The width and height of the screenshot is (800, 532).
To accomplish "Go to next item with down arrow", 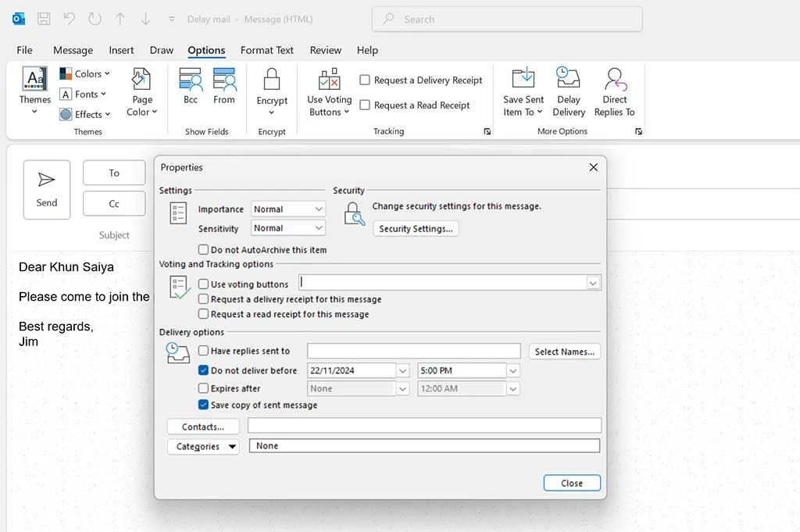I will [x=145, y=20].
